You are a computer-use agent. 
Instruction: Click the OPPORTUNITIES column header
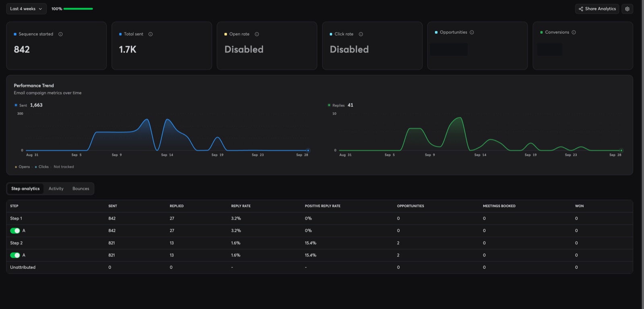[x=411, y=206]
